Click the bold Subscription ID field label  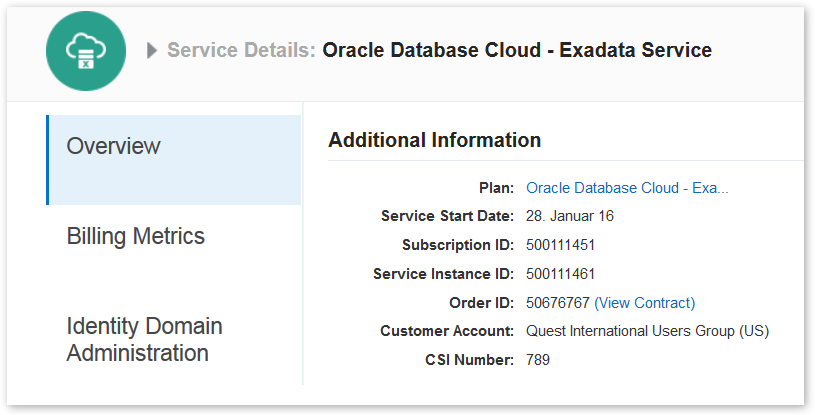[x=458, y=245]
